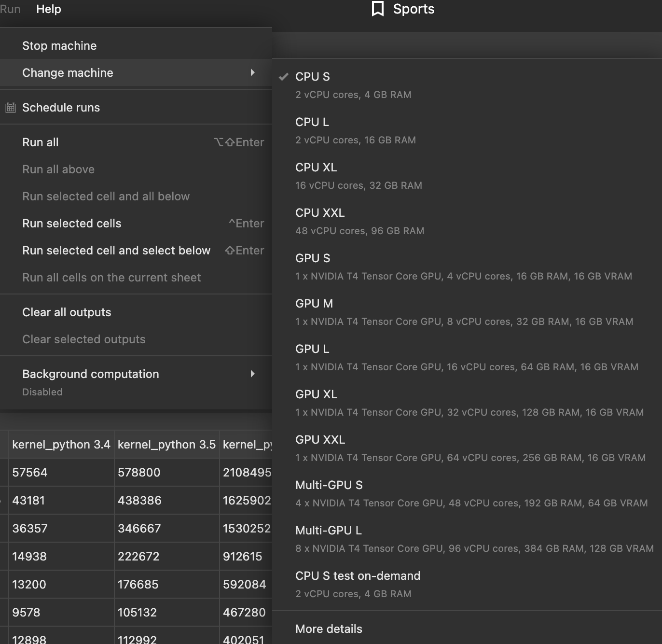Select CPU S test on-demand machine
Viewport: 662px width, 644px height.
pos(358,575)
